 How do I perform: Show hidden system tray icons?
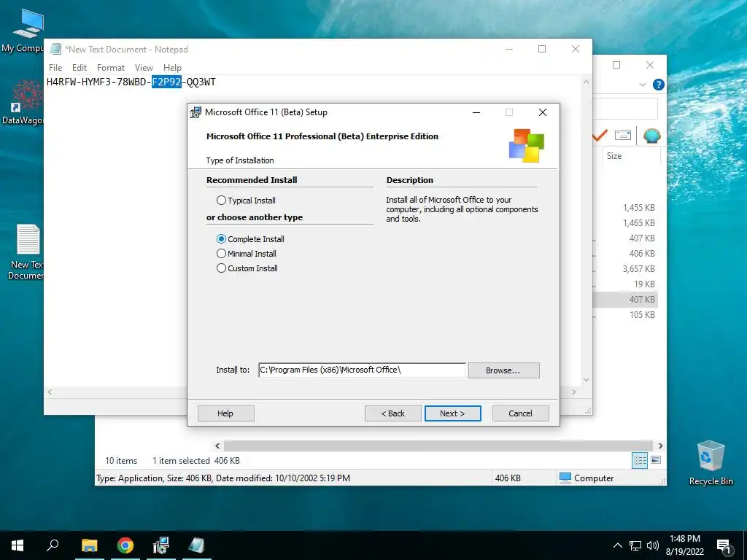point(617,545)
